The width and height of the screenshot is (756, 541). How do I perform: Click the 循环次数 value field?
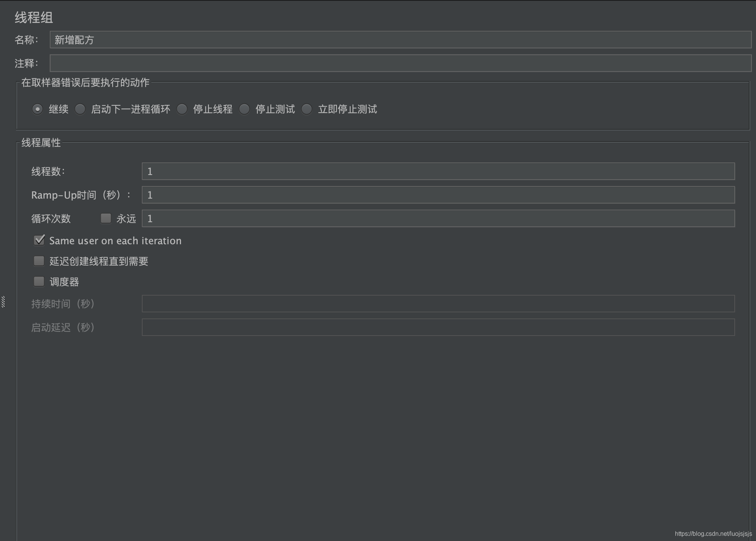click(x=438, y=218)
